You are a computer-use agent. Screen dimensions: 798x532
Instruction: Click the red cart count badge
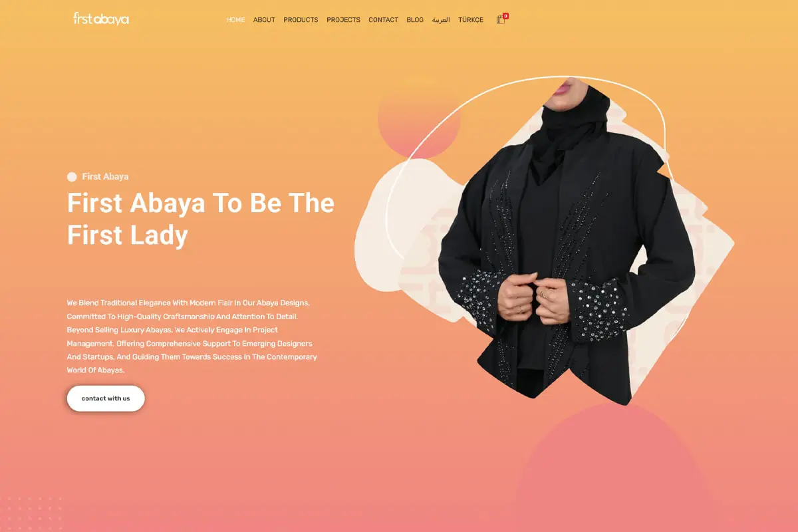pos(506,15)
